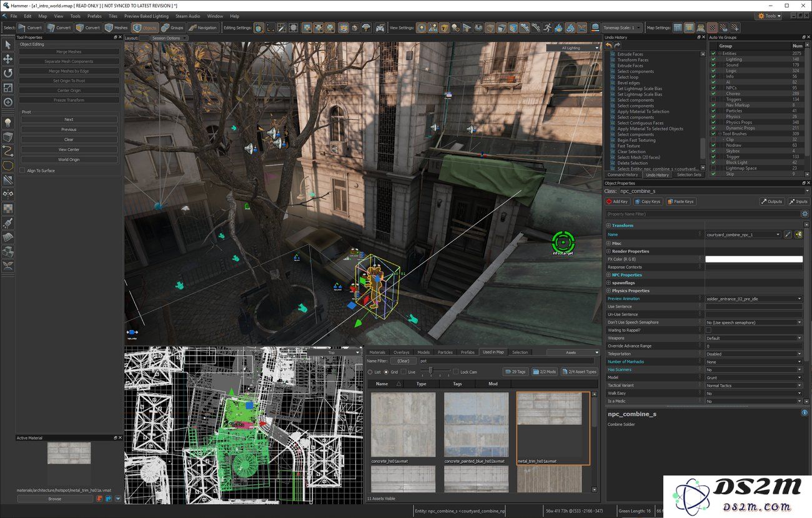Image resolution: width=812 pixels, height=518 pixels.
Task: Click the Add Key button
Action: 617,202
